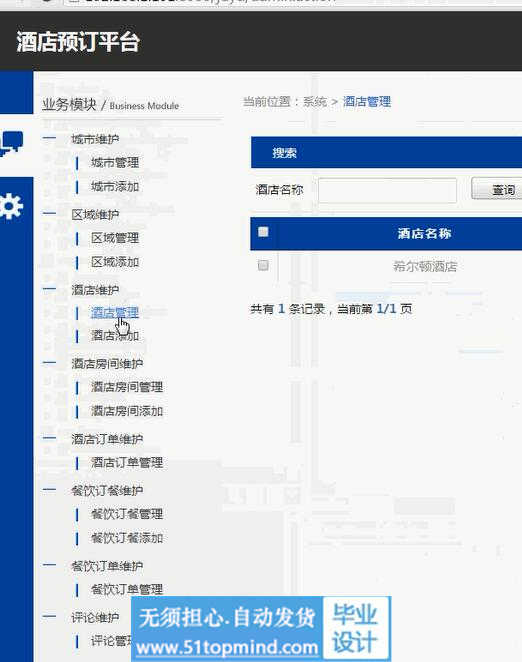Open the settings gear sidebar icon

[x=11, y=206]
